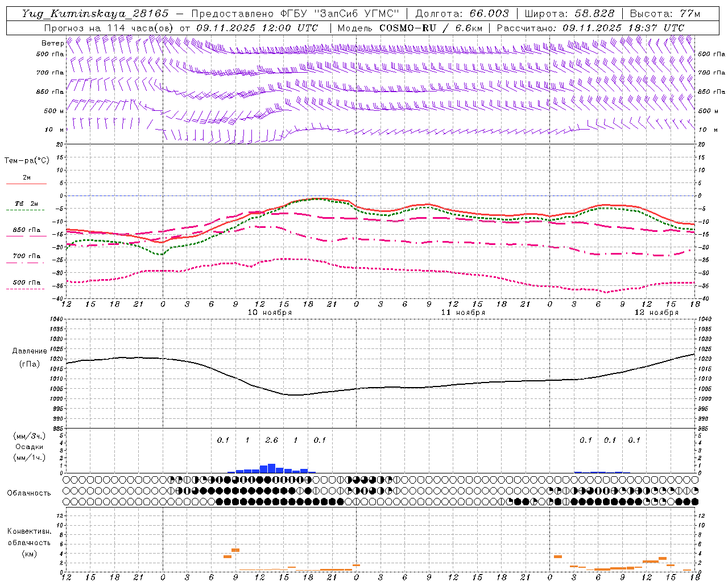This screenshot has height=582, width=728.
Task: Click the (мм/3ч.) unit label
Action: [30, 436]
